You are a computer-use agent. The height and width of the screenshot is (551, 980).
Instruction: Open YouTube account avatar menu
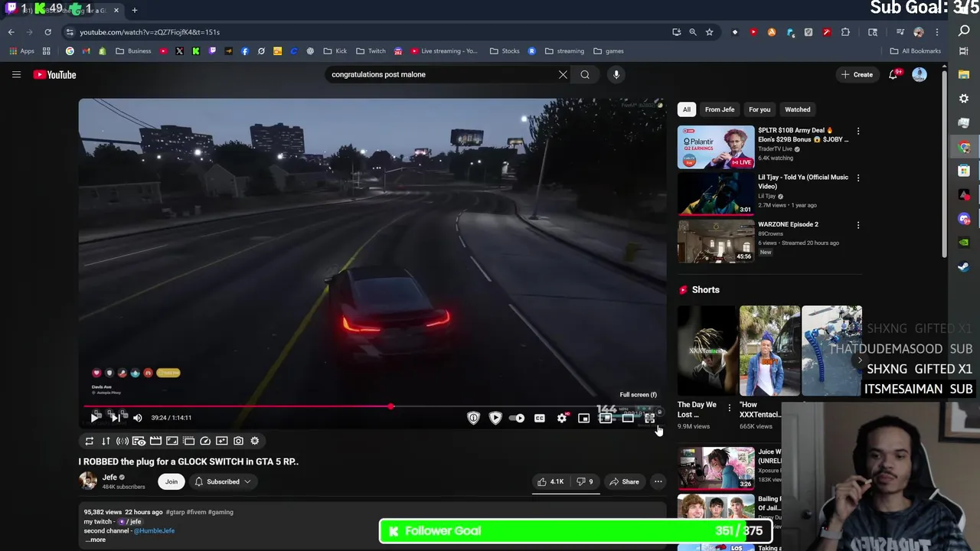point(920,74)
